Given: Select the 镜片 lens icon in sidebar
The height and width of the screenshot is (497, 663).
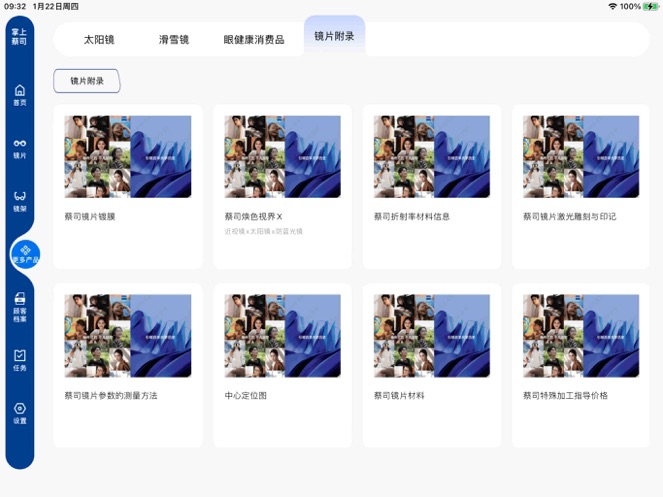Looking at the screenshot, I should click(19, 148).
